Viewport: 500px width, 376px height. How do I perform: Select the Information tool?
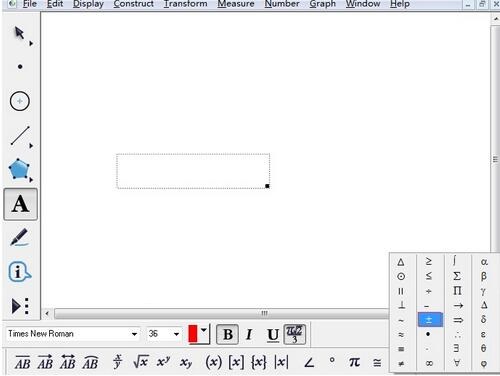(19, 271)
